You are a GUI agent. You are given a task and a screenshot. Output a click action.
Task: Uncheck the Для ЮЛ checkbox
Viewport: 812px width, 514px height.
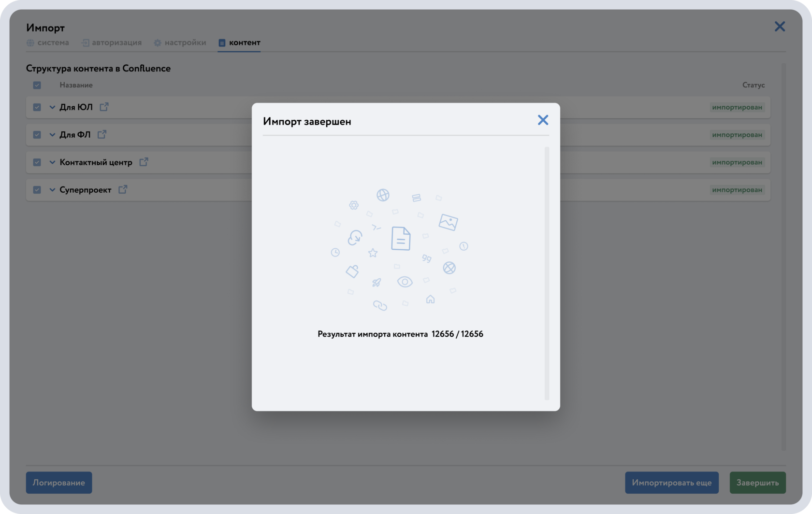[x=37, y=107]
